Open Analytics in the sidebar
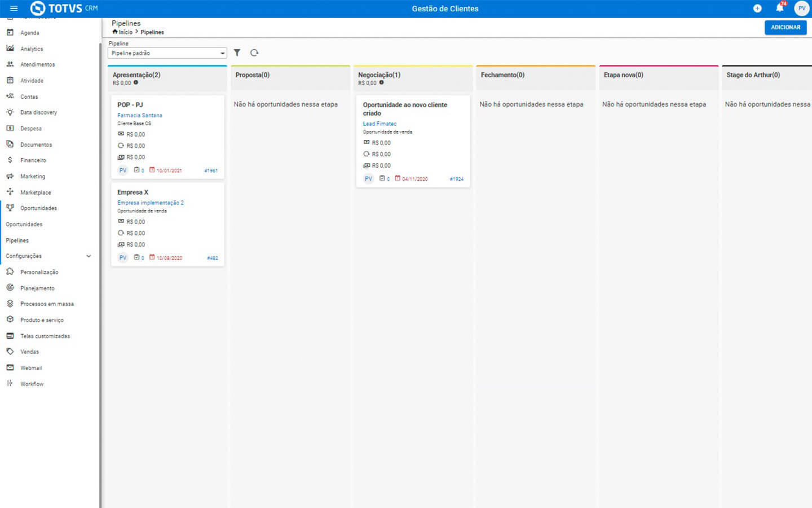812x508 pixels. (32, 49)
